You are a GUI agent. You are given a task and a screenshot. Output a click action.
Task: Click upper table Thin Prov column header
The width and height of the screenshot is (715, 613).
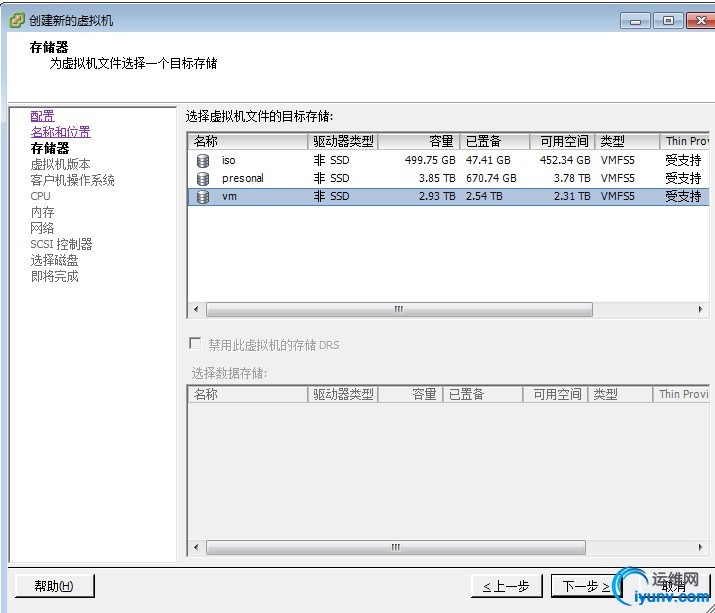[x=684, y=141]
